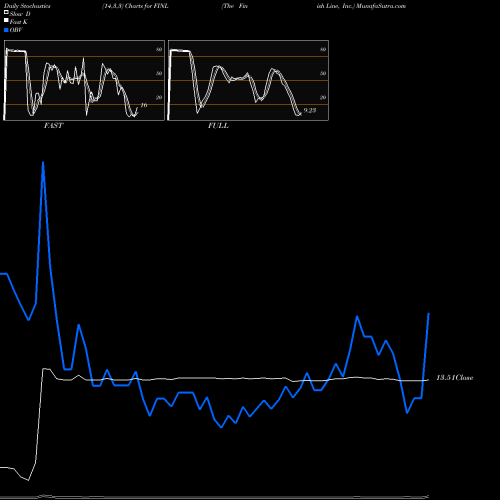500x500 pixels.
Task: Open the FULL stochastic chart thumbnail
Action: [x=248, y=80]
